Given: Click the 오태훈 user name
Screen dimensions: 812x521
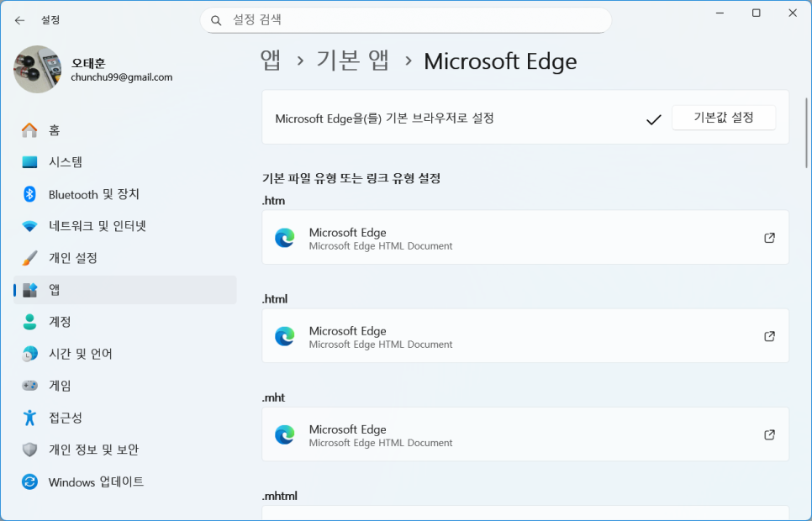Looking at the screenshot, I should [x=88, y=63].
